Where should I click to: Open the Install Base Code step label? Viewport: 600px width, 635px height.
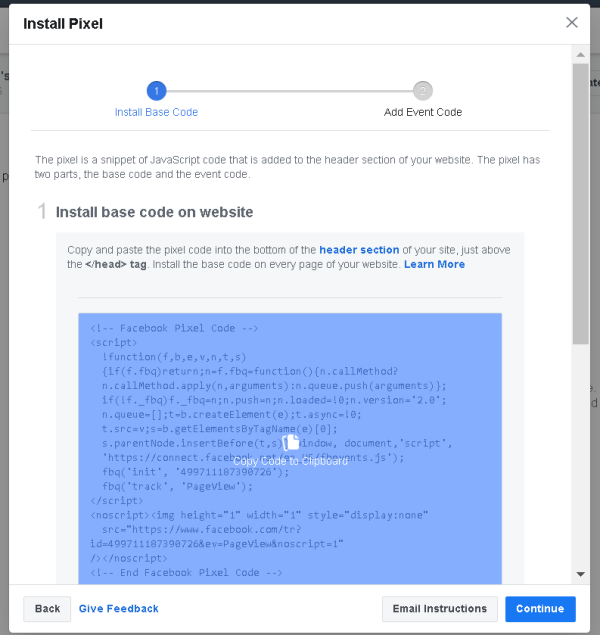pos(156,112)
